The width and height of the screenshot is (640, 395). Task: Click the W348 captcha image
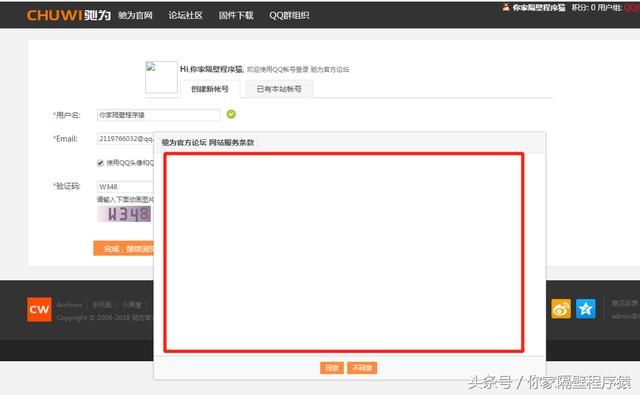124,214
